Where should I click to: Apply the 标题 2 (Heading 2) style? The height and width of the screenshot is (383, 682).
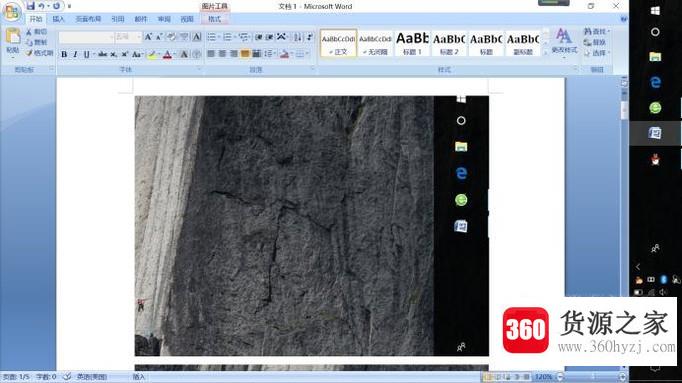(449, 43)
